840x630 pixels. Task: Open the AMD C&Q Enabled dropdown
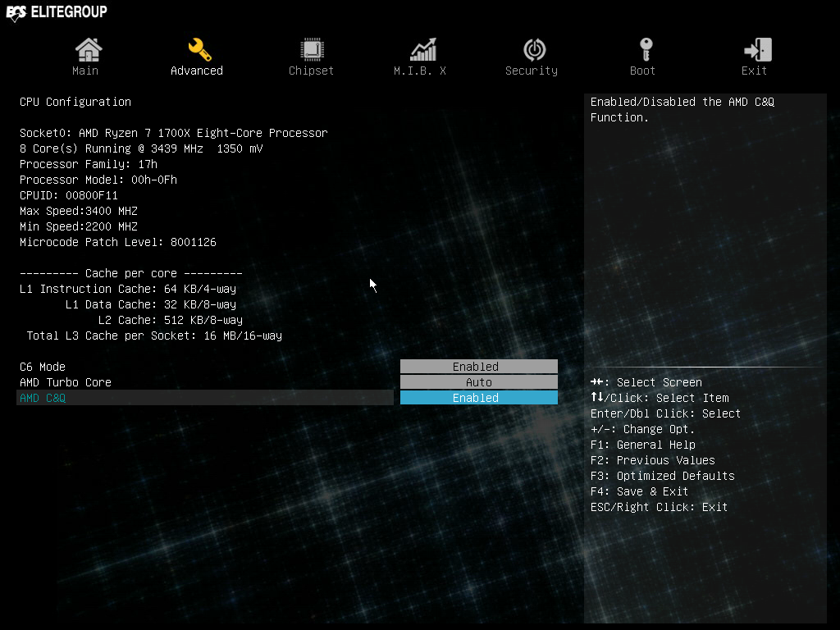click(x=479, y=398)
